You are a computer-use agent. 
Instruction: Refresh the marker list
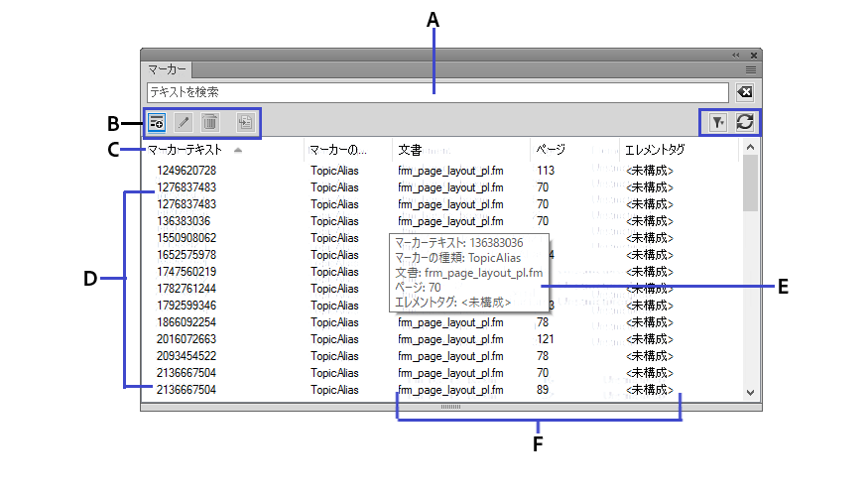point(744,121)
